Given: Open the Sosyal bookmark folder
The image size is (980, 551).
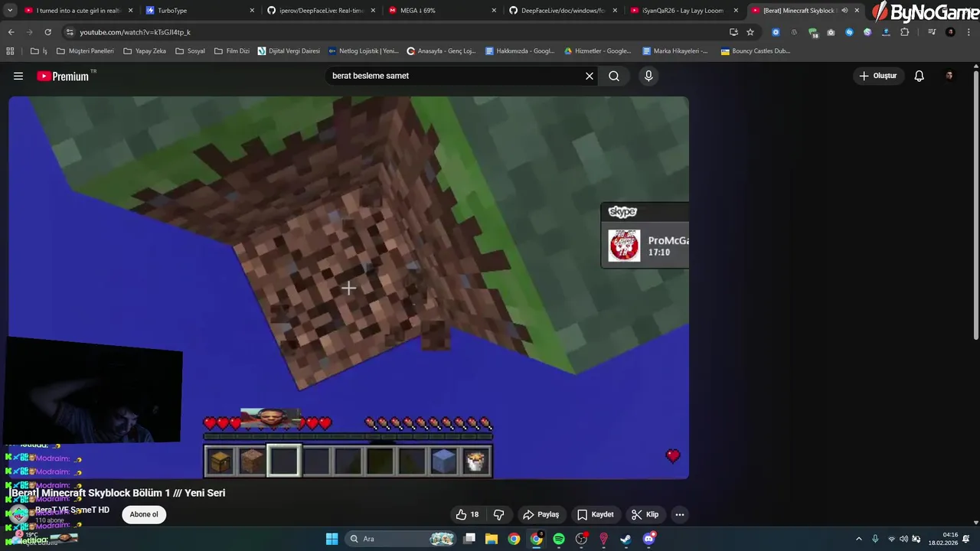Looking at the screenshot, I should (190, 51).
